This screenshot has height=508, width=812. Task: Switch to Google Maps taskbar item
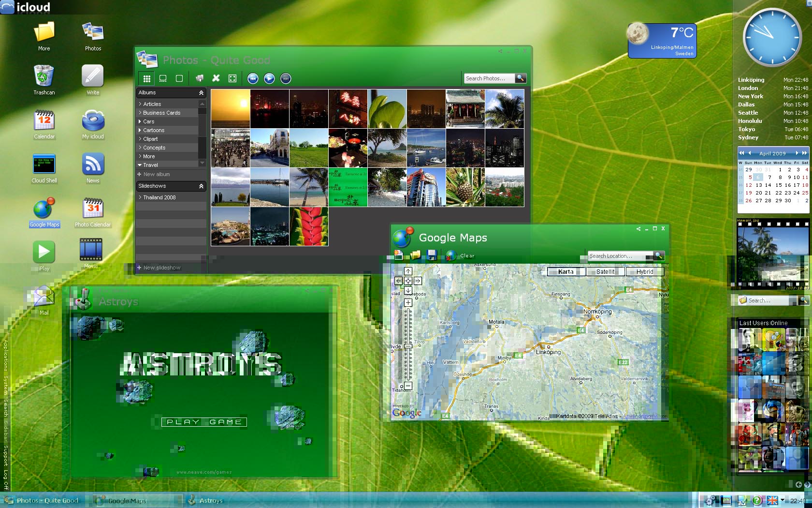[x=137, y=501]
